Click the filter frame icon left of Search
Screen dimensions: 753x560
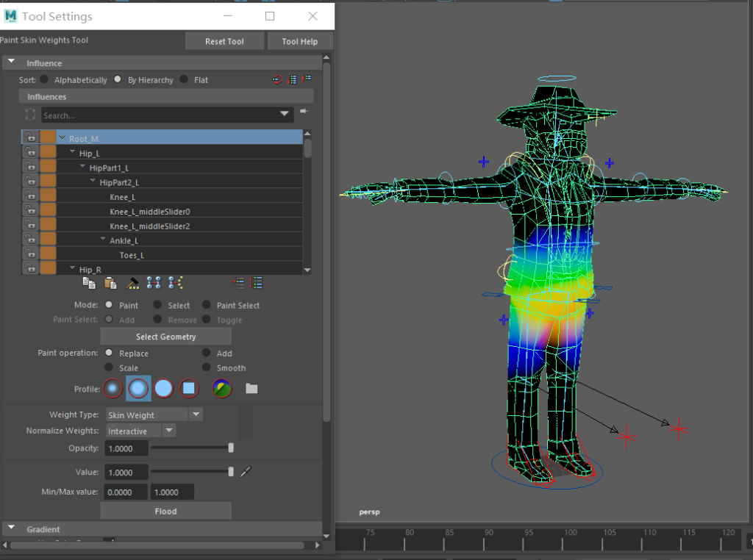click(x=30, y=114)
